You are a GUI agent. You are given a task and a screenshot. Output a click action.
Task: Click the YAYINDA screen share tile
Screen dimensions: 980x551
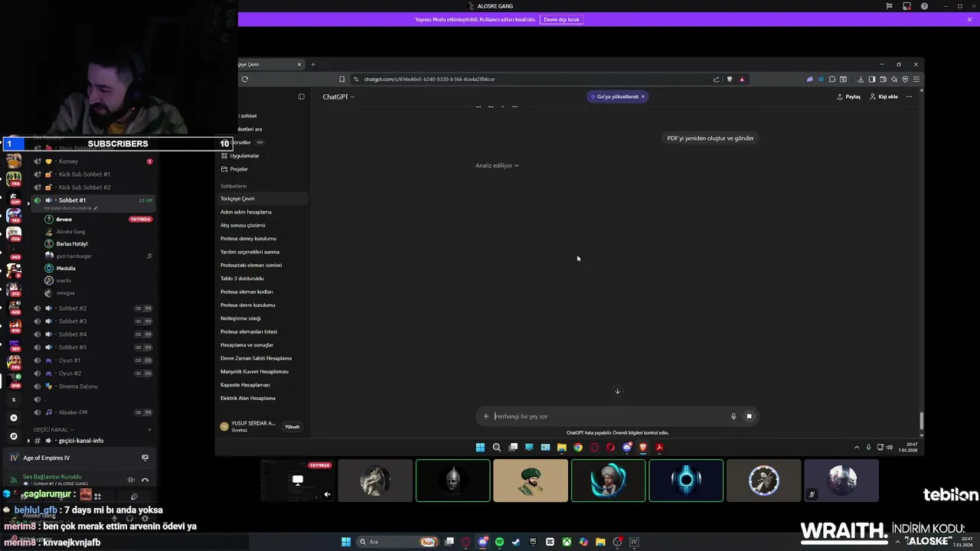point(297,481)
